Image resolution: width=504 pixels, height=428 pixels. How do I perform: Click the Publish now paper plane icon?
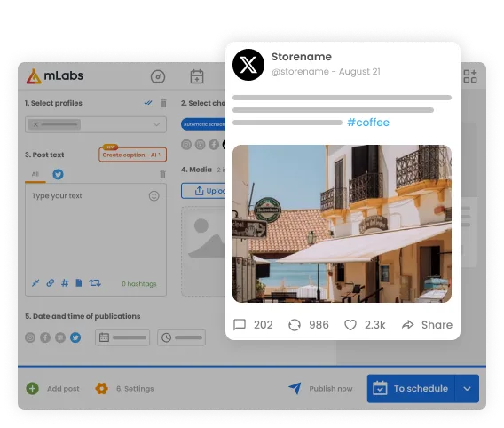(x=295, y=388)
